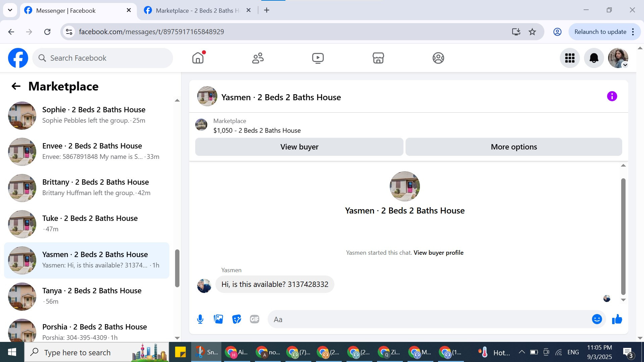Click conversation list scroll up arrow
This screenshot has width=644, height=362.
(177, 101)
